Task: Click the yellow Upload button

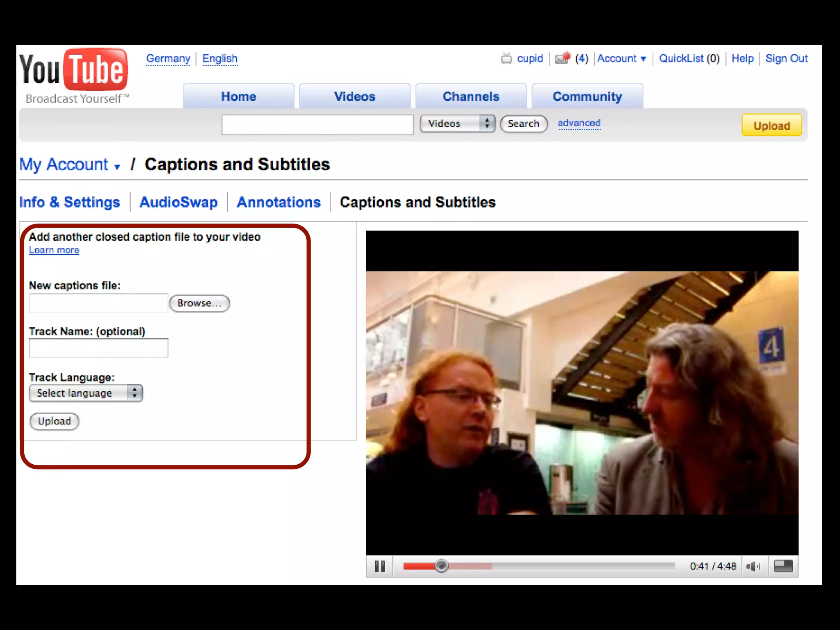Action: [771, 126]
